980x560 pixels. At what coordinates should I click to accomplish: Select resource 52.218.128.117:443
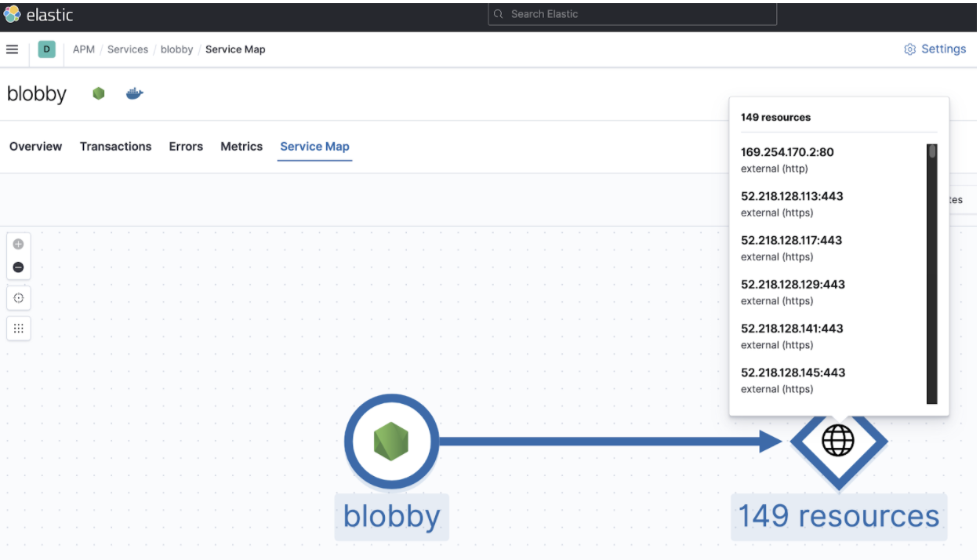point(792,240)
